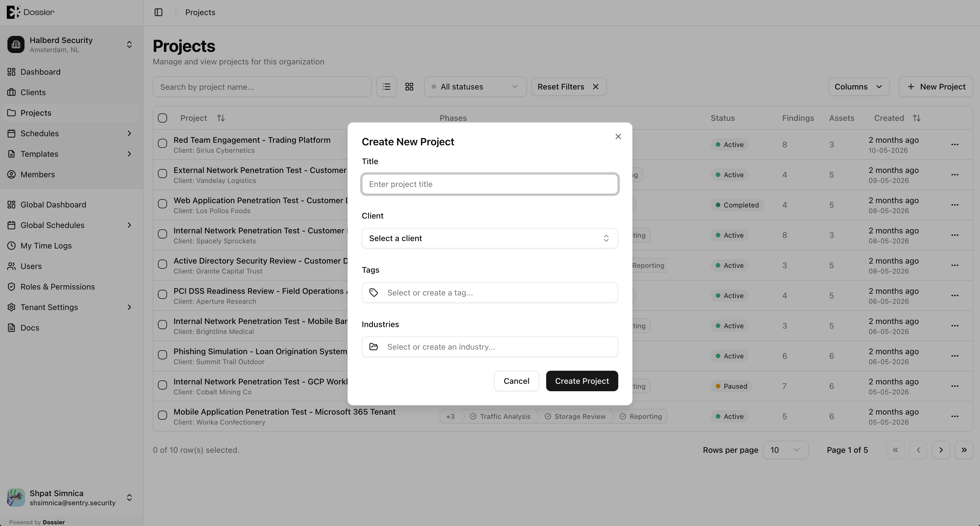Open the Clients sidebar item
The image size is (980, 526).
click(70, 92)
